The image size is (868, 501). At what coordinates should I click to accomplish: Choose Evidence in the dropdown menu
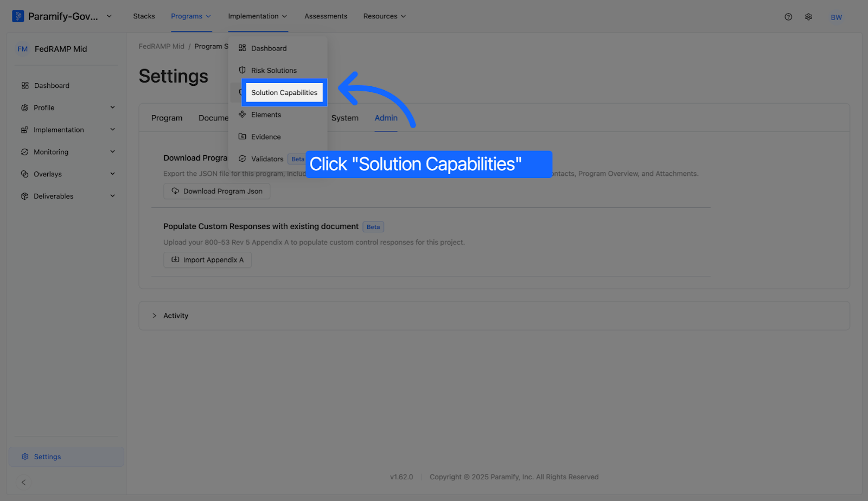pos(266,137)
